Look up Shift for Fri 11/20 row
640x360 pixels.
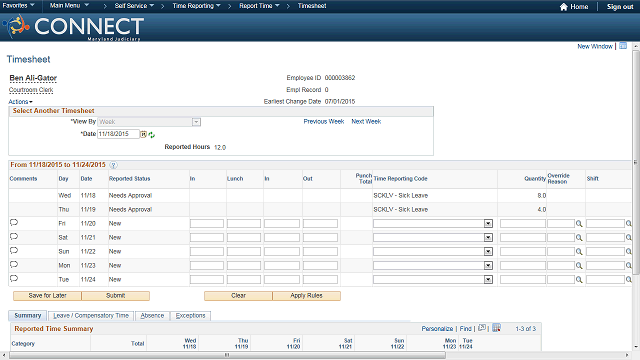click(629, 224)
